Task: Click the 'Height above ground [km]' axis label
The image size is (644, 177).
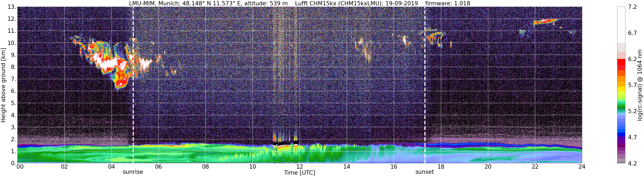Action: pos(3,85)
